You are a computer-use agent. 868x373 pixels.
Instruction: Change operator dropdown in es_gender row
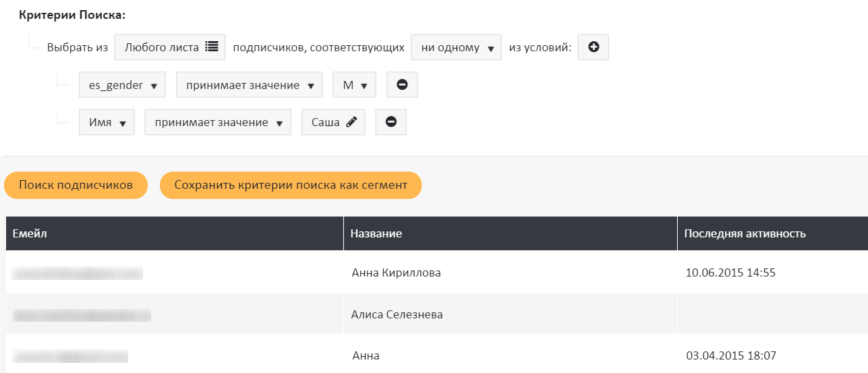pyautogui.click(x=250, y=85)
